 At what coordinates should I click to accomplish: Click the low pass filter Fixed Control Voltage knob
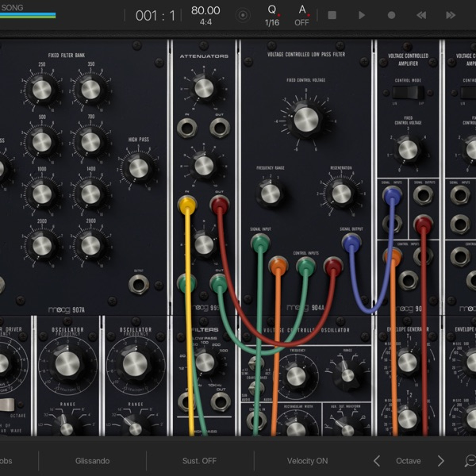pyautogui.click(x=306, y=120)
